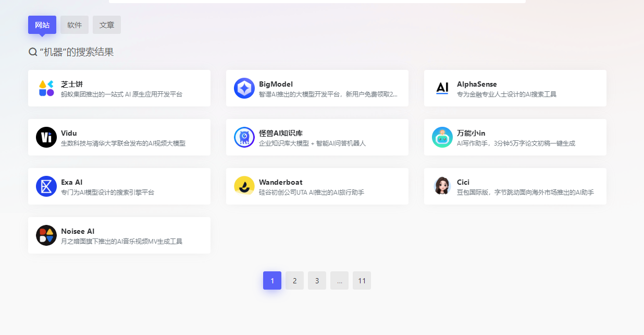Open the AlphaSense title link

point(477,84)
